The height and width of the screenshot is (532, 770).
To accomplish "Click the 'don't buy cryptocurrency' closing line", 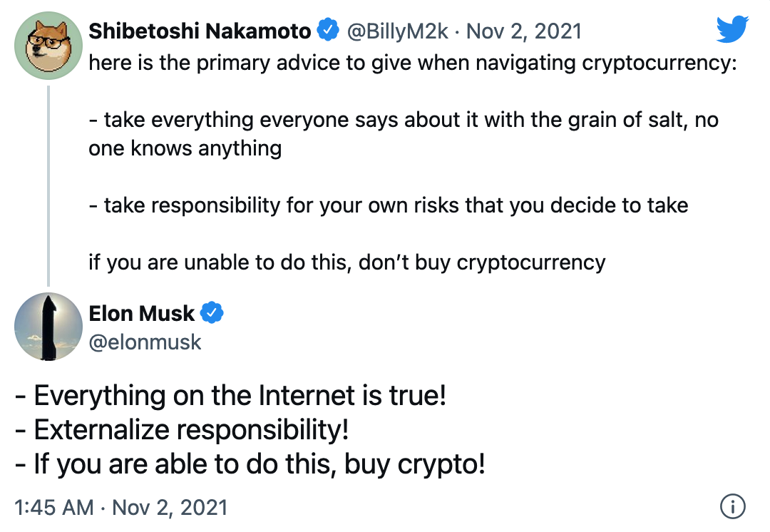I will coord(346,262).
